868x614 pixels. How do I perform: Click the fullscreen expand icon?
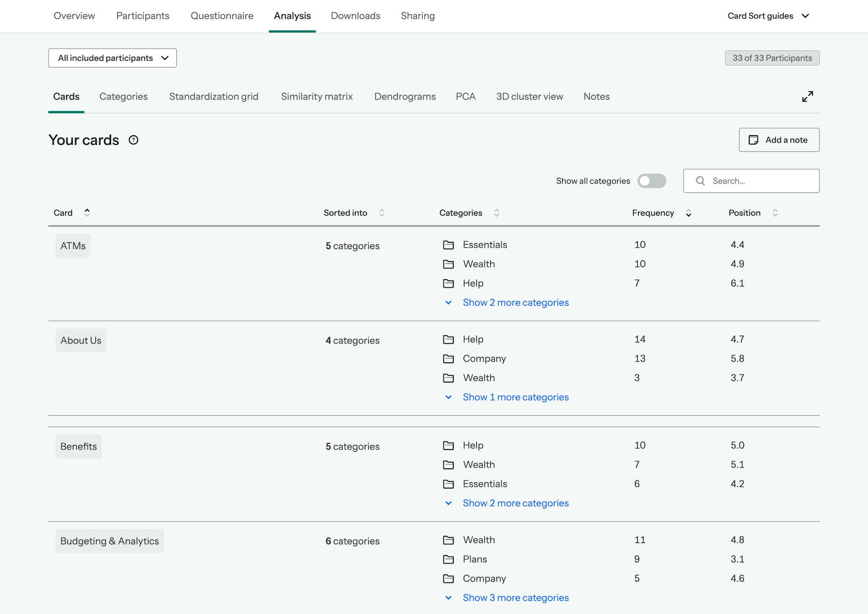pos(808,96)
